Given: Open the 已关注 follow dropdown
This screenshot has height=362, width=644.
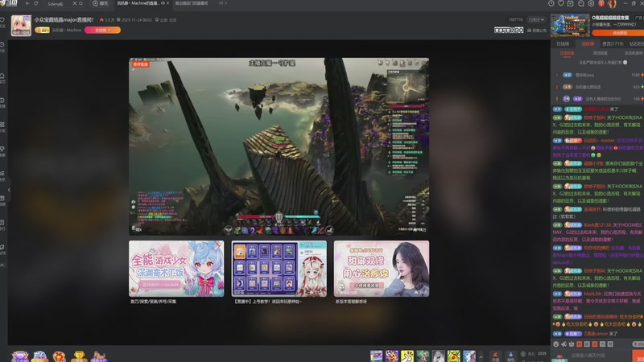Looking at the screenshot, I should (536, 19).
